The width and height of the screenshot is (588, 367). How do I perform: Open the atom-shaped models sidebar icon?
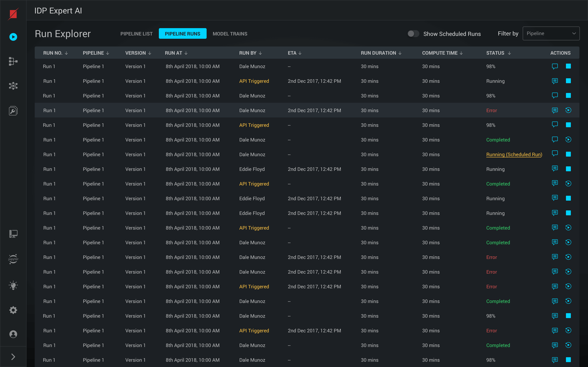[x=13, y=86]
